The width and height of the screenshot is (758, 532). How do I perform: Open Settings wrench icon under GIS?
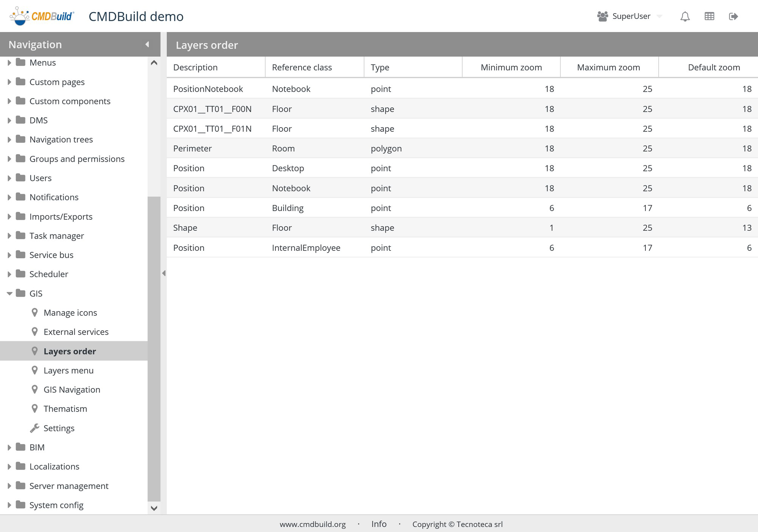[35, 428]
